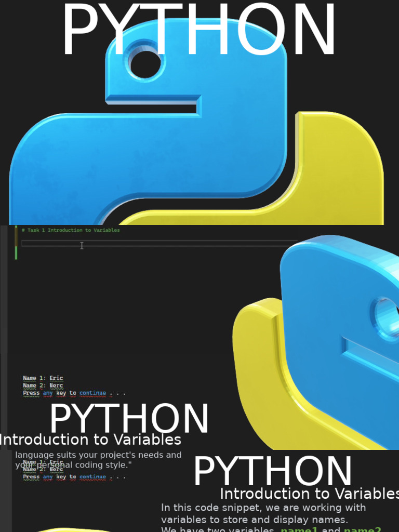This screenshot has height=532, width=399.
Task: Place cursor in the empty code line under the comment
Action: [x=159, y=243]
